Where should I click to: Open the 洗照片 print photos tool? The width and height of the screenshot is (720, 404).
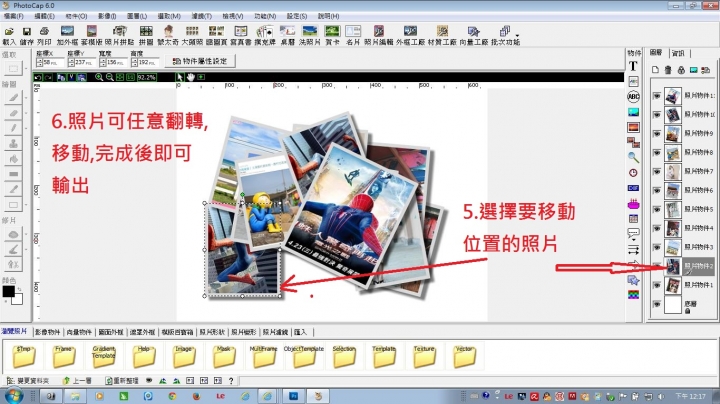click(x=310, y=35)
